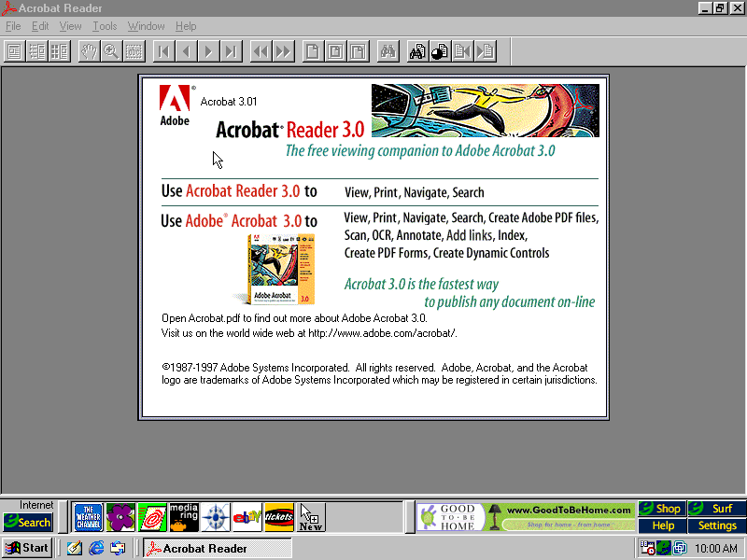Open Find with the binoculars icon
The image size is (747, 560).
pyautogui.click(x=388, y=51)
